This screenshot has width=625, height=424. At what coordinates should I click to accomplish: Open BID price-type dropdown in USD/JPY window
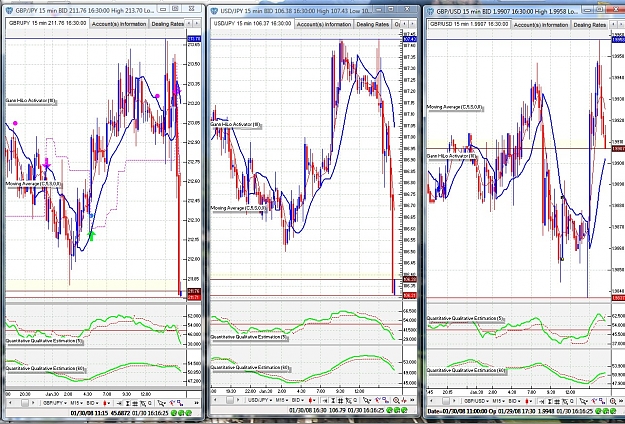(298, 400)
